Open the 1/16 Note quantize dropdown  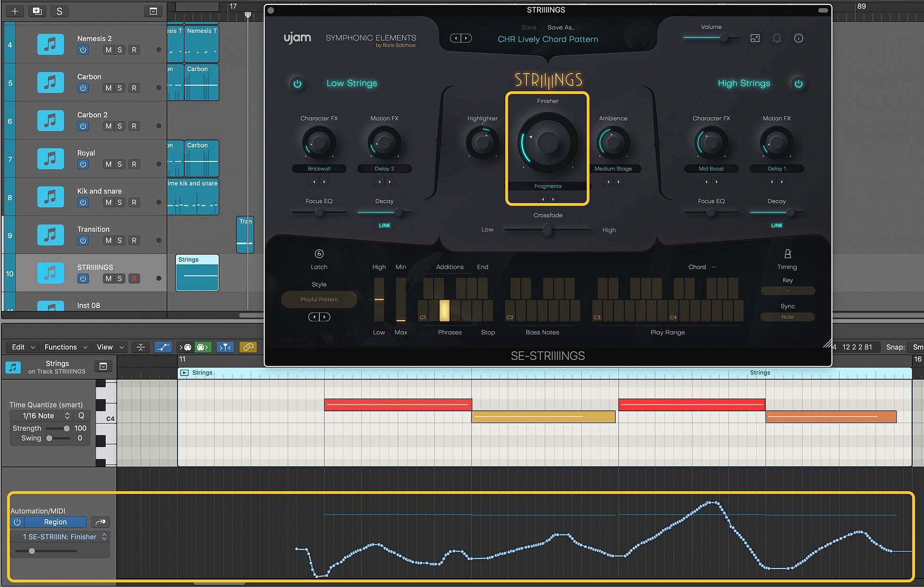click(x=41, y=416)
